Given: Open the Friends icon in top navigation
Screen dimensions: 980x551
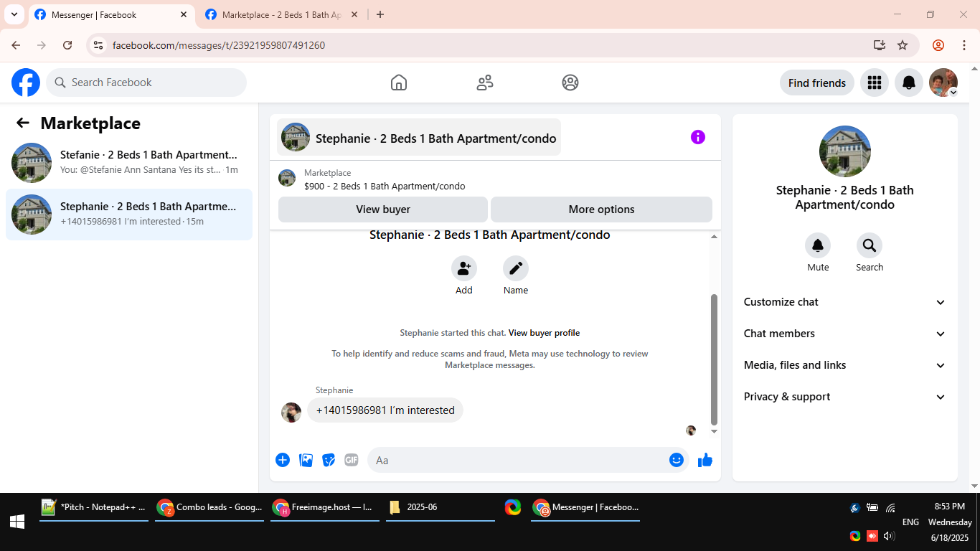Looking at the screenshot, I should coord(485,83).
